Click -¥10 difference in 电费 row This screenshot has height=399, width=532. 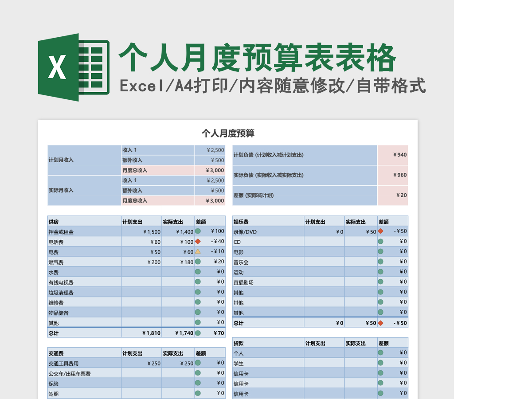pos(218,251)
